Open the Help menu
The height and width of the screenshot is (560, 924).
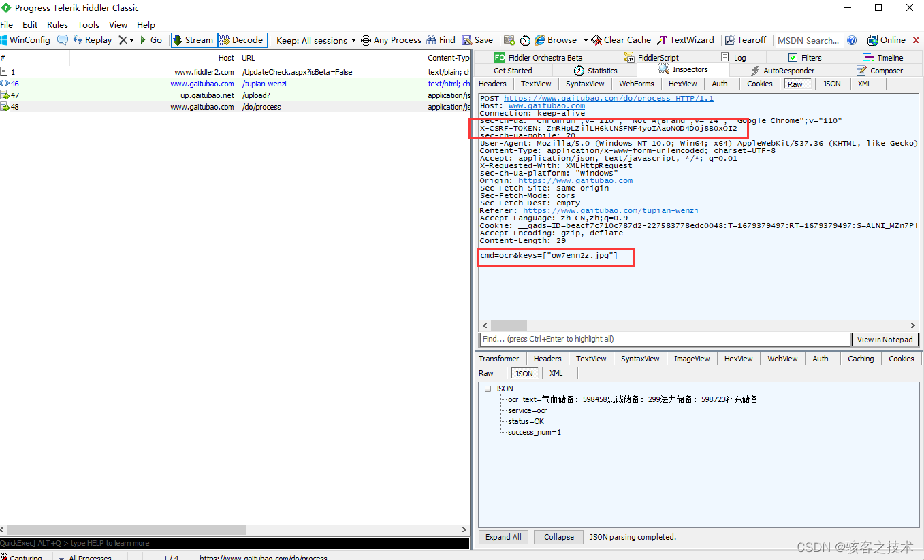tap(146, 24)
